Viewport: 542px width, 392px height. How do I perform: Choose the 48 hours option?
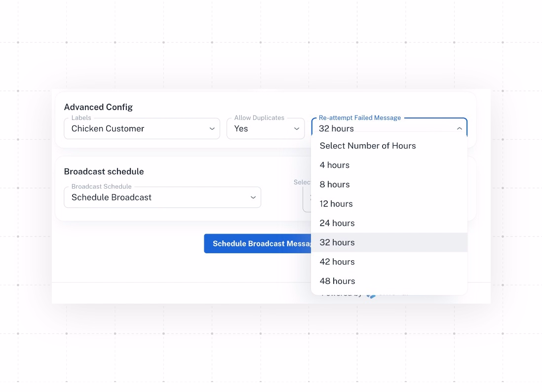[x=389, y=281]
